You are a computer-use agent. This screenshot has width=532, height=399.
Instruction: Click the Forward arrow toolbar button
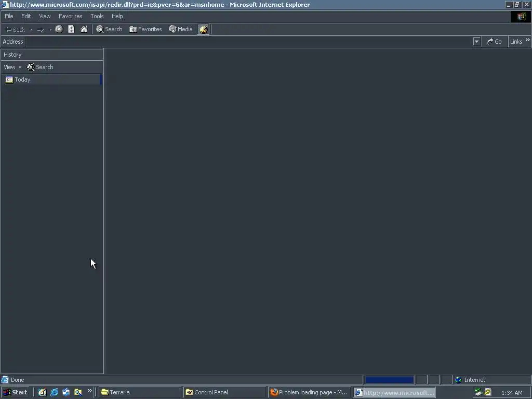point(41,30)
